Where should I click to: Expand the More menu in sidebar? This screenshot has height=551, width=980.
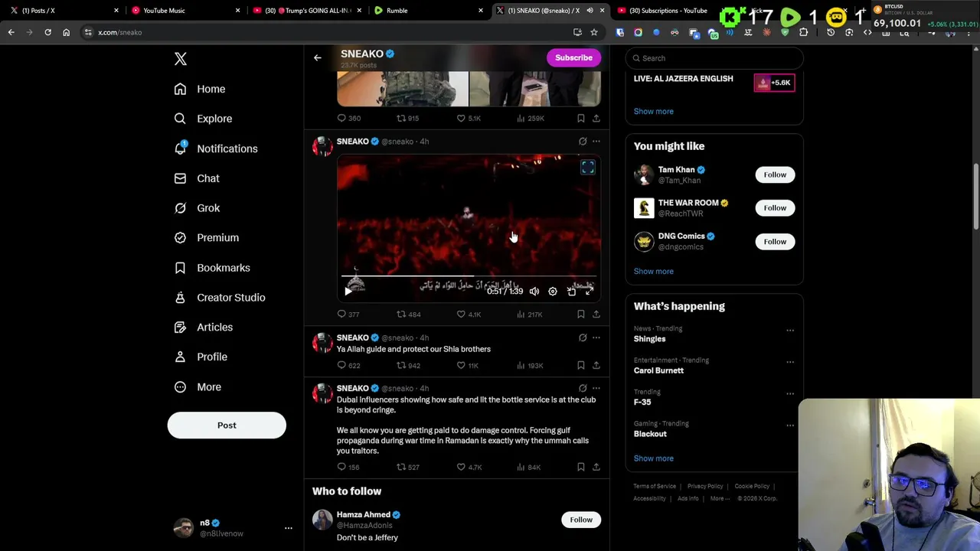point(198,387)
